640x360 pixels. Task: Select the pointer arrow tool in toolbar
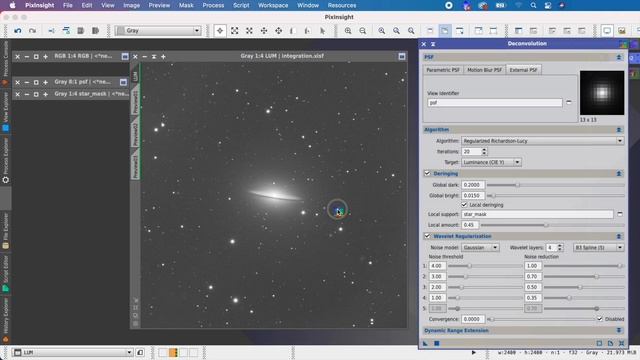pyautogui.click(x=322, y=31)
